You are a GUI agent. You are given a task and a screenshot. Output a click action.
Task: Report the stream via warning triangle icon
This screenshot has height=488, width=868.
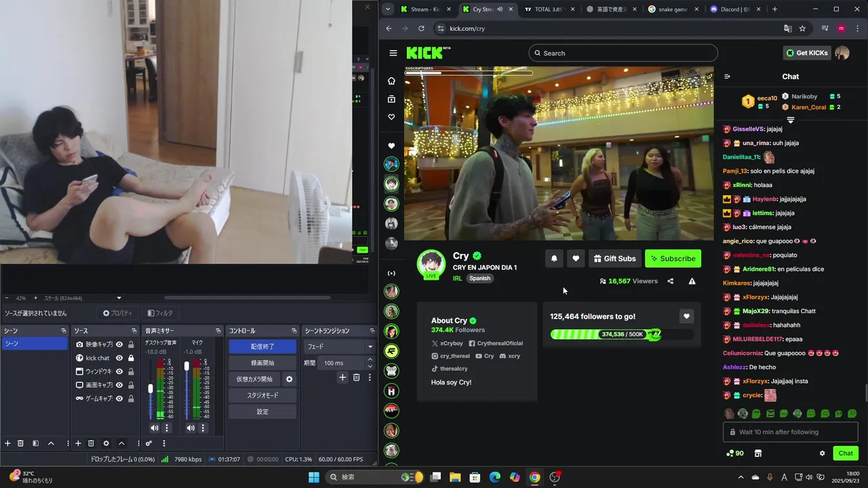692,281
